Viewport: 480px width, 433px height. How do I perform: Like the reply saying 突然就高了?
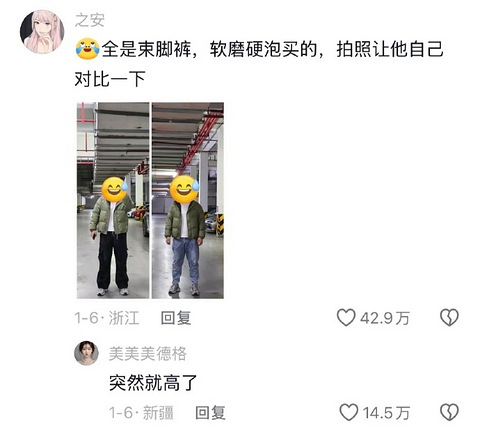coord(349,412)
